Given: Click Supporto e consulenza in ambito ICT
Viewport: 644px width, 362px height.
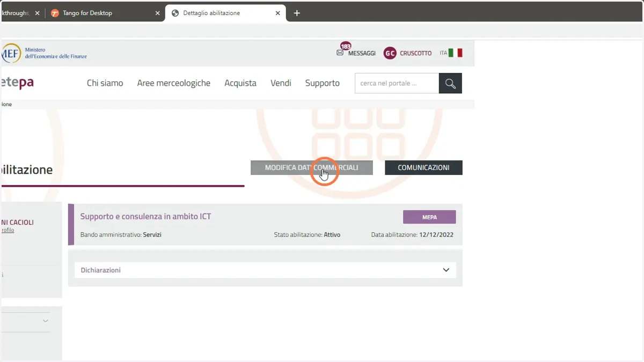Looking at the screenshot, I should (x=145, y=216).
